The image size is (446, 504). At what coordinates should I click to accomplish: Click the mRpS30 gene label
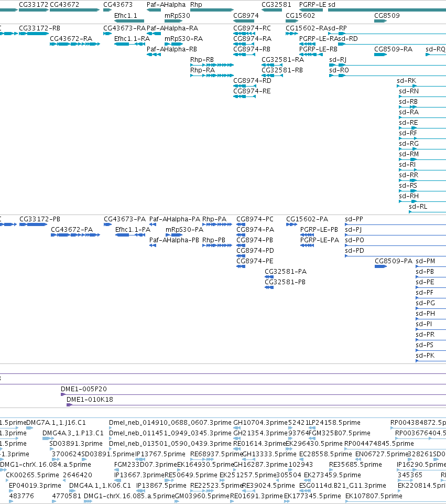[177, 16]
